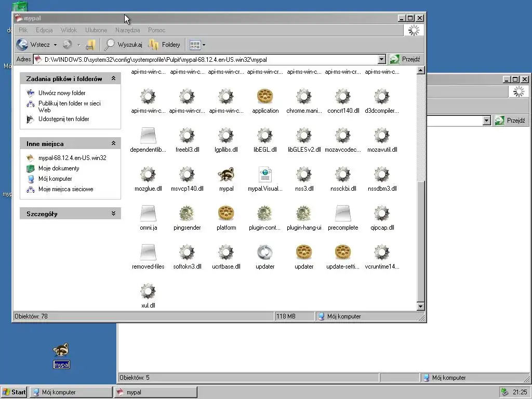The width and height of the screenshot is (532, 399).
Task: Select the ucrtbase.dll file icon
Action: [x=226, y=252]
